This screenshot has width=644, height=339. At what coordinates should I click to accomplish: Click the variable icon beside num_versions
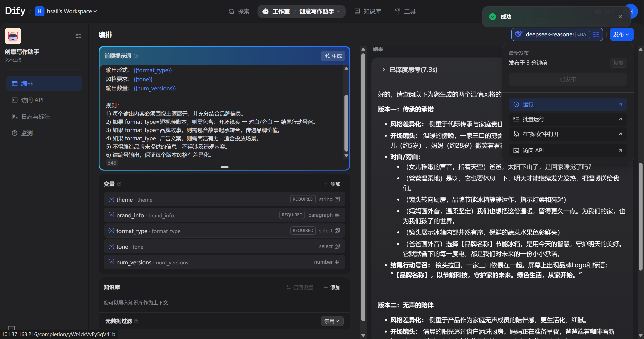point(111,262)
